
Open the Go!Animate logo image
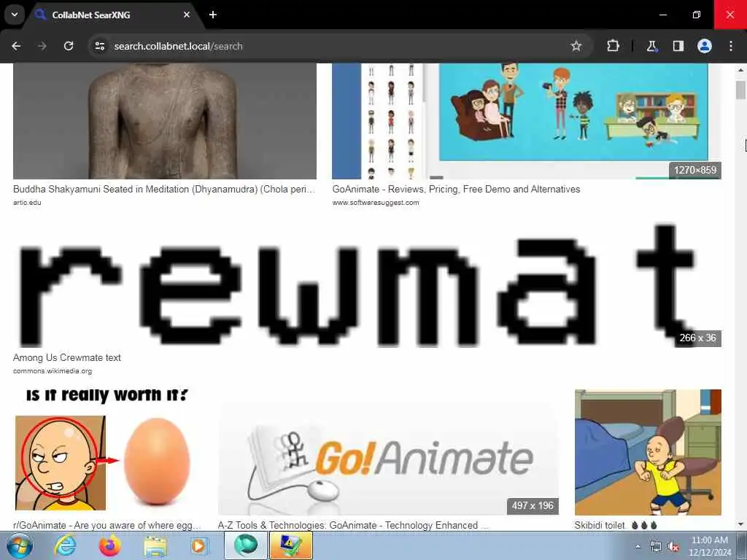click(388, 452)
